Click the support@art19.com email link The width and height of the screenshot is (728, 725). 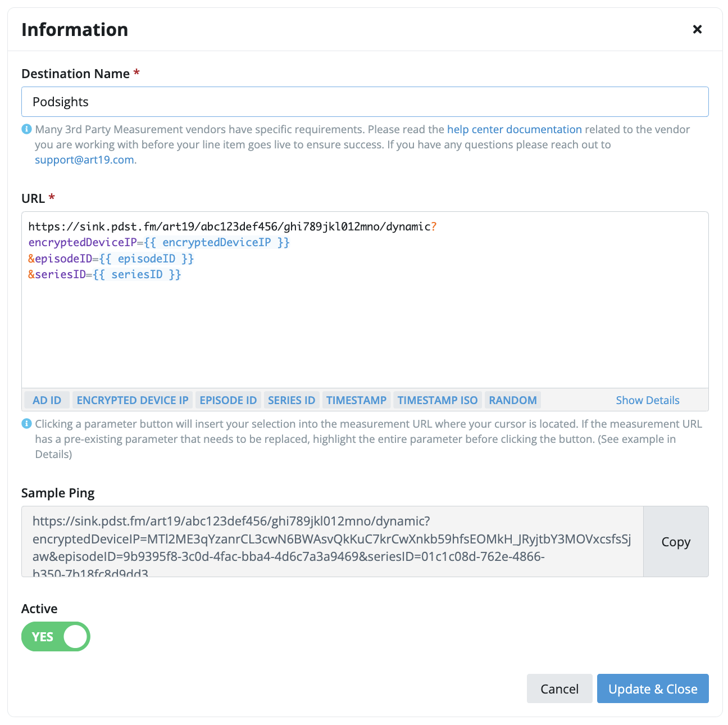tap(84, 160)
